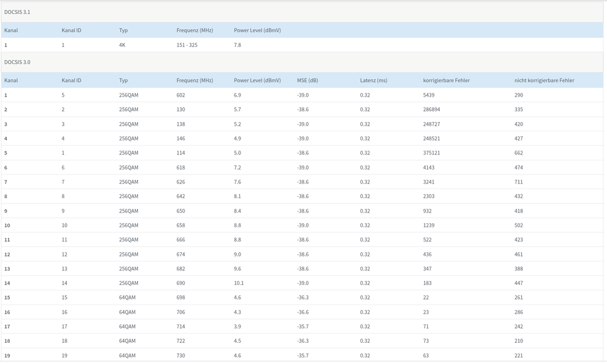Collapse the DOCSIS 3.1 section header
The height and width of the screenshot is (364, 607).
[18, 12]
